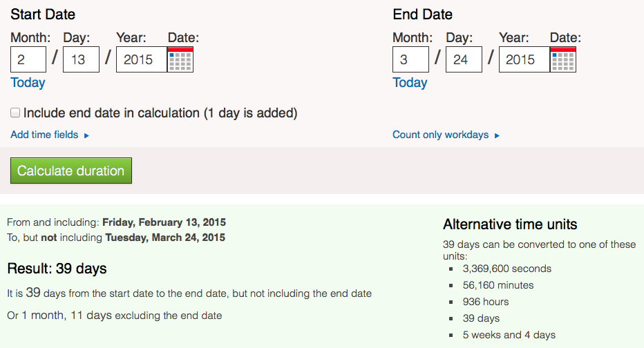Image resolution: width=644 pixels, height=348 pixels.
Task: Open the End Date calendar picker icon
Action: (562, 59)
